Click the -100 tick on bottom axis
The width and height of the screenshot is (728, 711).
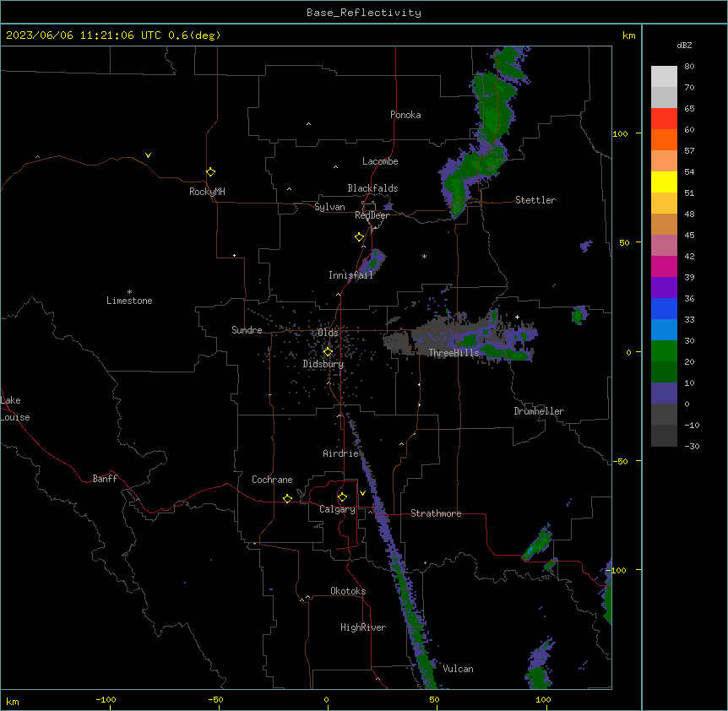coord(106,699)
